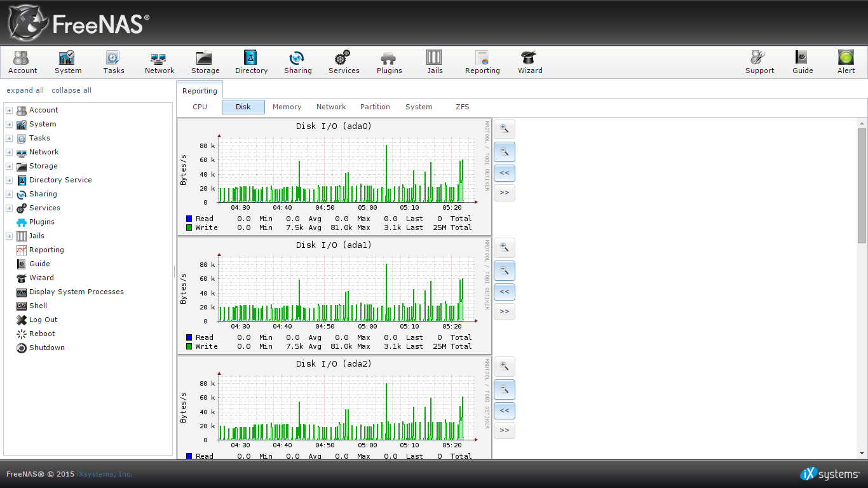
Task: Zoom out on the ada1 disk graph
Action: pyautogui.click(x=505, y=271)
